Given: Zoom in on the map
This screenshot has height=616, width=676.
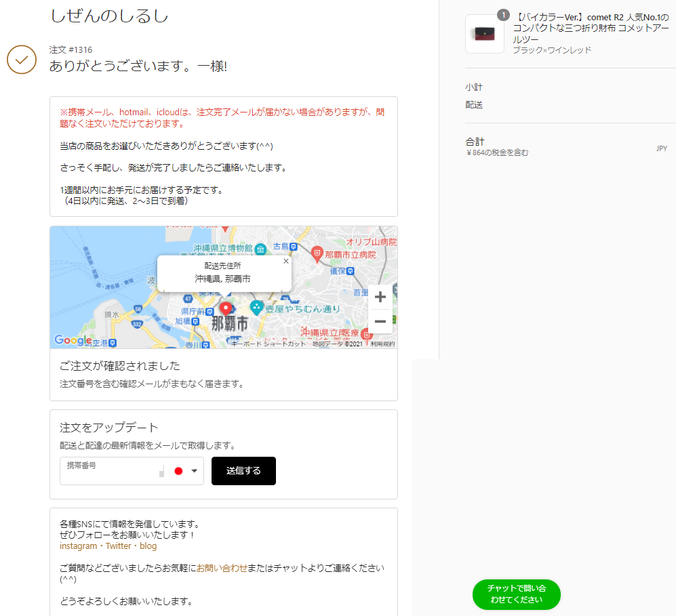Looking at the screenshot, I should 380,297.
